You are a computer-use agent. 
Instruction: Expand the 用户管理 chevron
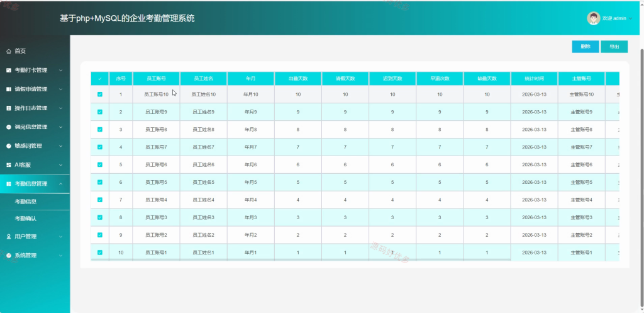[61, 237]
